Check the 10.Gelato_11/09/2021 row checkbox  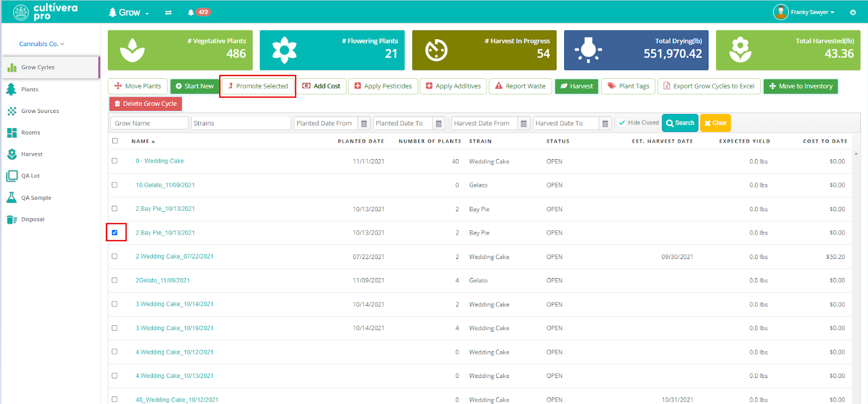pyautogui.click(x=114, y=185)
